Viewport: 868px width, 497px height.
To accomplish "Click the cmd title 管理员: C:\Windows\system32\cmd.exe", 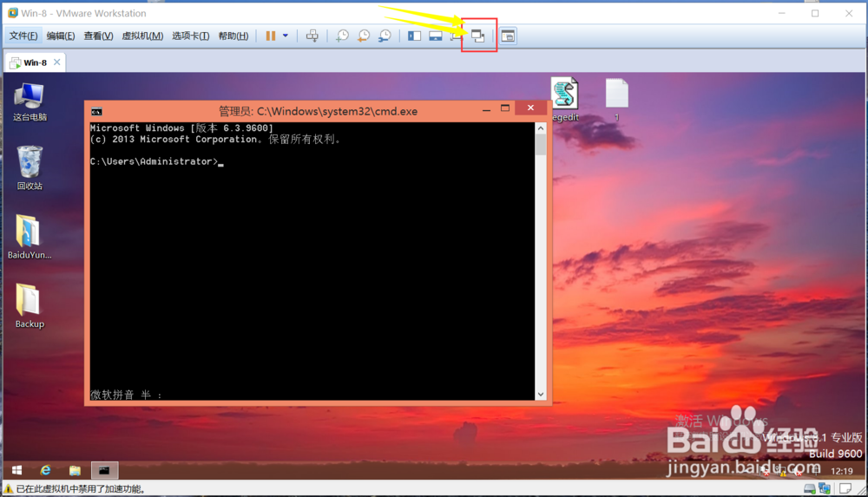I will pyautogui.click(x=319, y=111).
